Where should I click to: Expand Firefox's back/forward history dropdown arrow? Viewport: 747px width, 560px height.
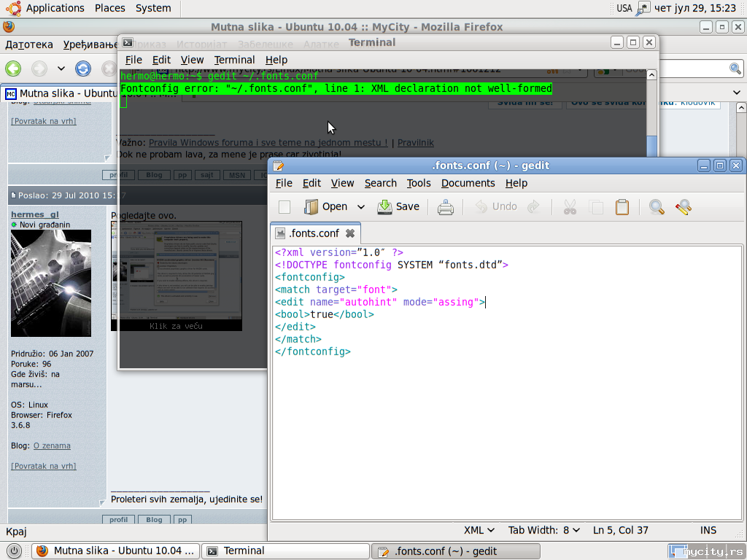click(x=61, y=69)
